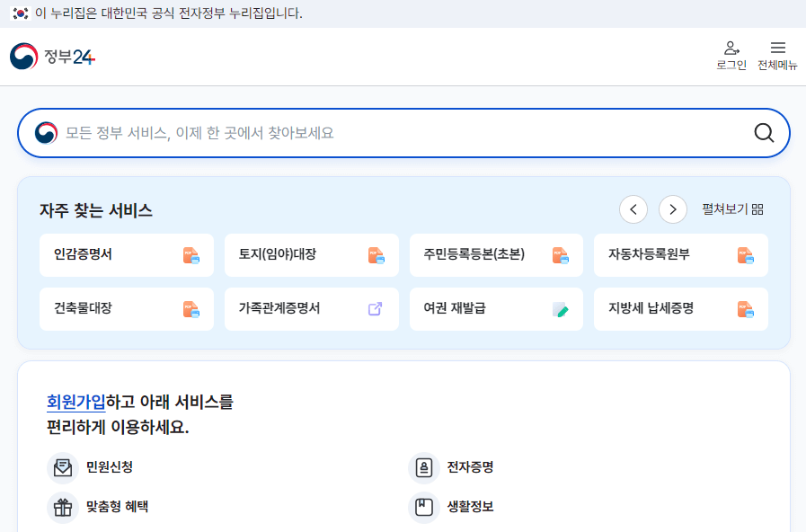
Task: Select the 여권 재발급 pencil icon
Action: coord(561,309)
